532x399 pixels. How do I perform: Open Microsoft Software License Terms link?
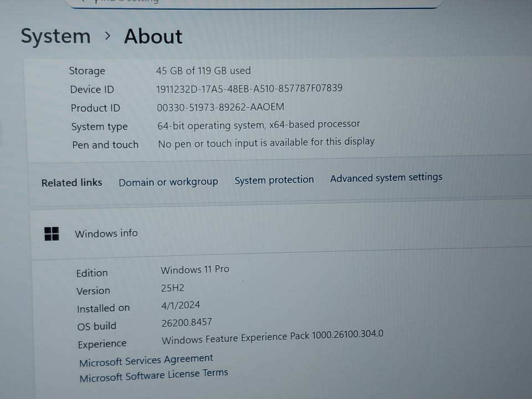(154, 375)
